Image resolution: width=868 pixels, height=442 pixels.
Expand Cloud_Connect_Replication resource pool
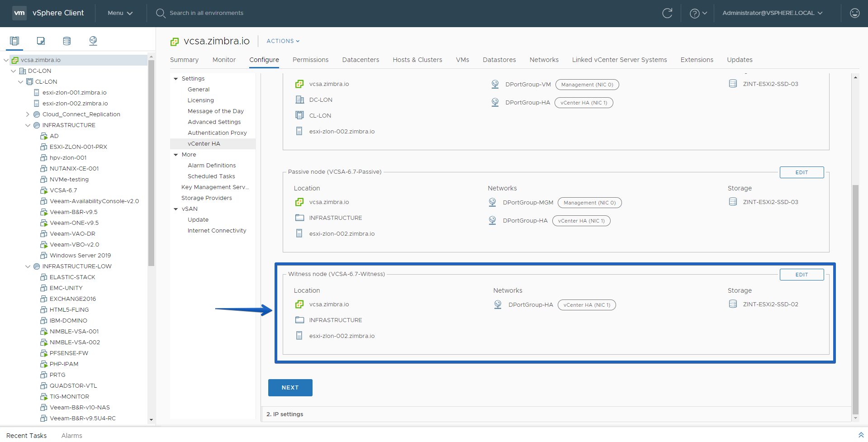click(x=28, y=114)
